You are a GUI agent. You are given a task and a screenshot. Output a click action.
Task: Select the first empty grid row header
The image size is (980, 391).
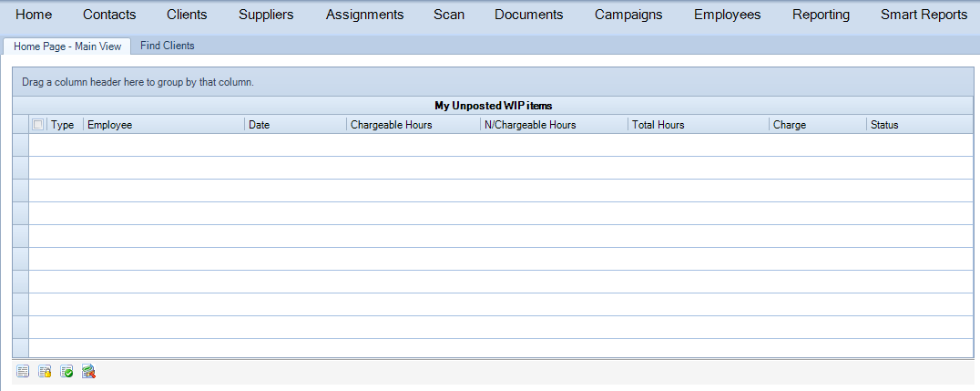click(x=21, y=145)
